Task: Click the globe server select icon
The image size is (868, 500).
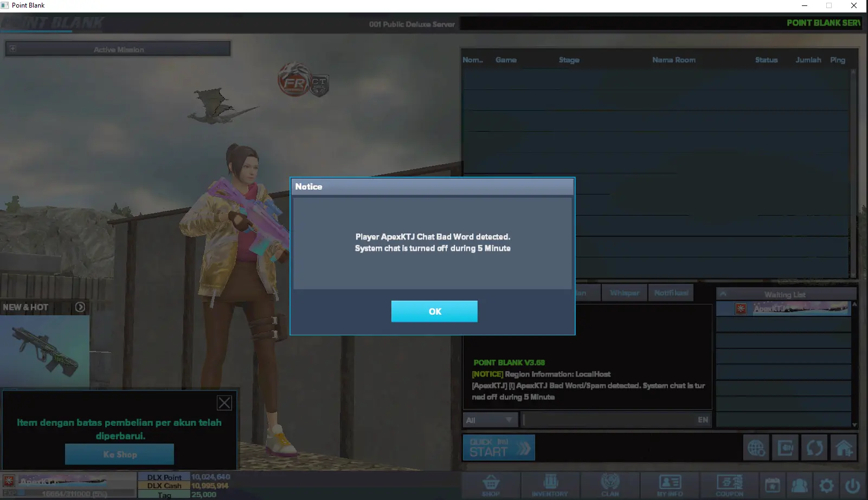Action: (756, 448)
